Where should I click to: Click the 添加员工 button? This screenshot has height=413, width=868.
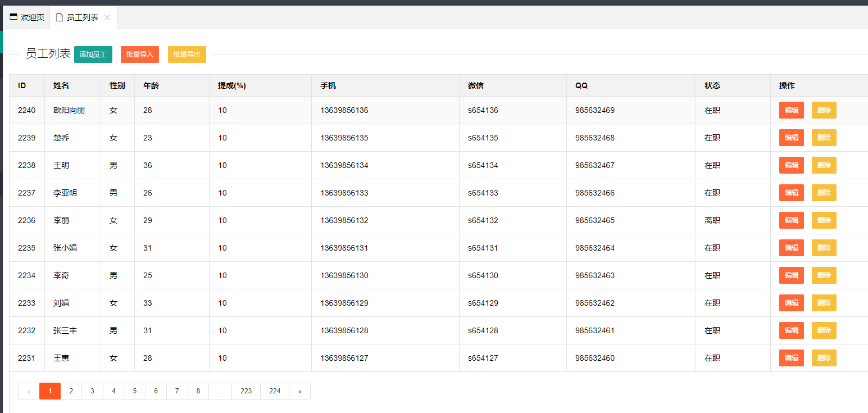pos(93,55)
